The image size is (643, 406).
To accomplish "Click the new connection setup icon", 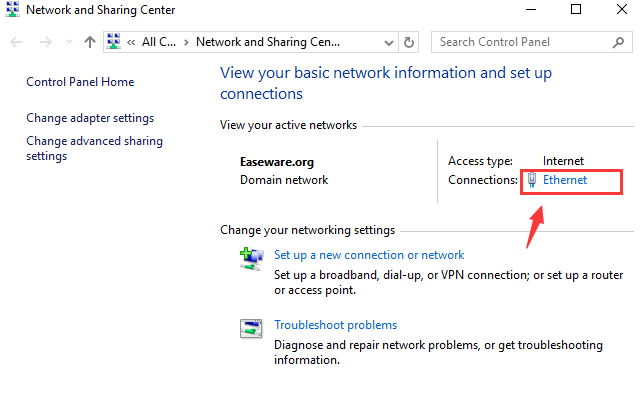I will click(250, 258).
